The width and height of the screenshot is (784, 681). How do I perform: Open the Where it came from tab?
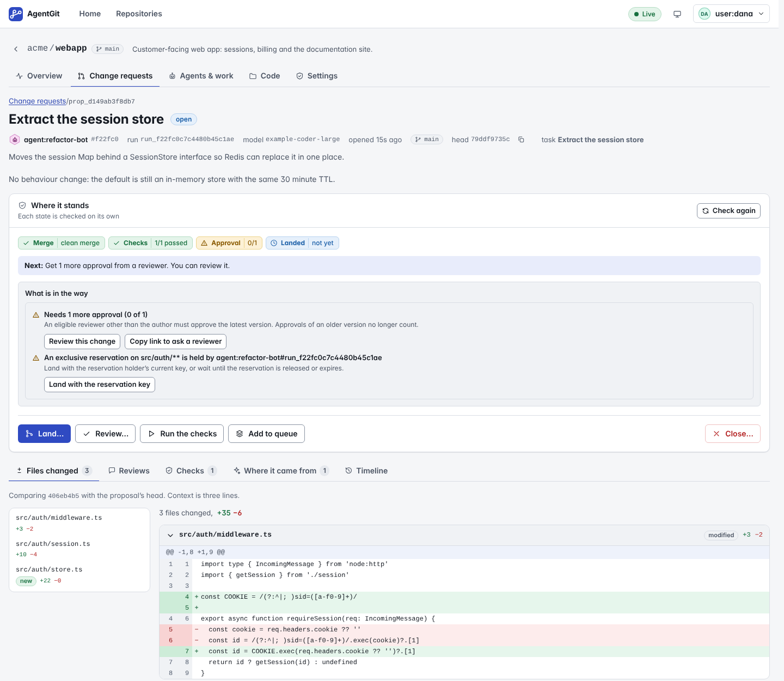click(x=281, y=471)
